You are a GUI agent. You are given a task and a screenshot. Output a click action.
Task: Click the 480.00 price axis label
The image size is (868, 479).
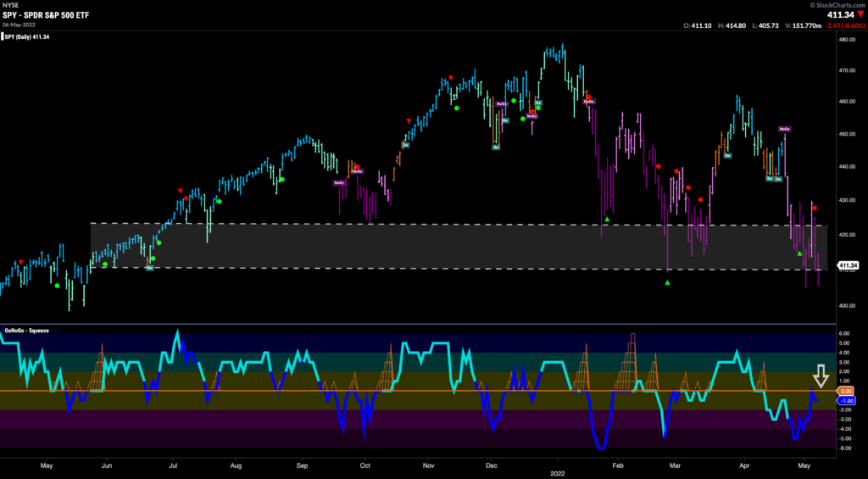pyautogui.click(x=847, y=39)
